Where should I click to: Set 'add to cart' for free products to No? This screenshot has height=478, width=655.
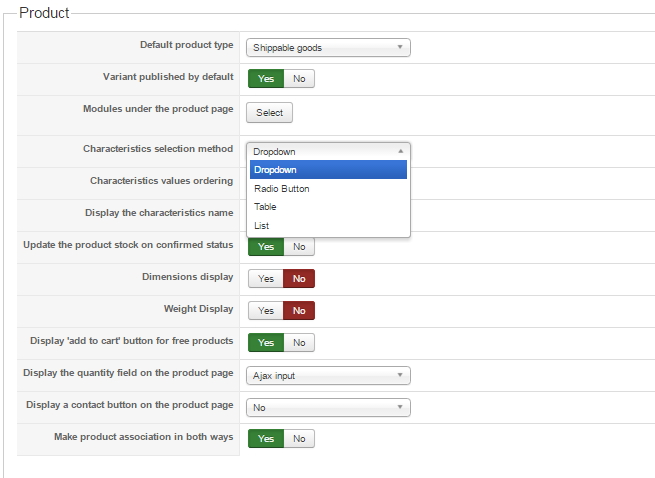click(299, 343)
